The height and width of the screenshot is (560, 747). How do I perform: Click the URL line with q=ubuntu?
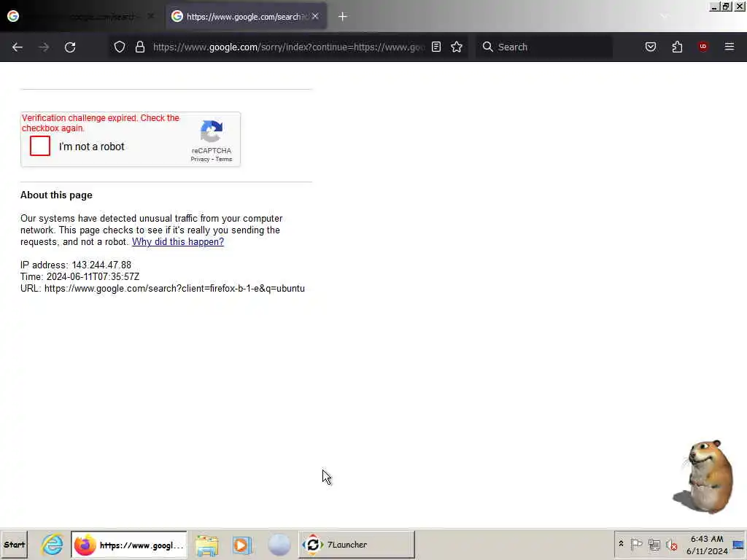tap(163, 289)
